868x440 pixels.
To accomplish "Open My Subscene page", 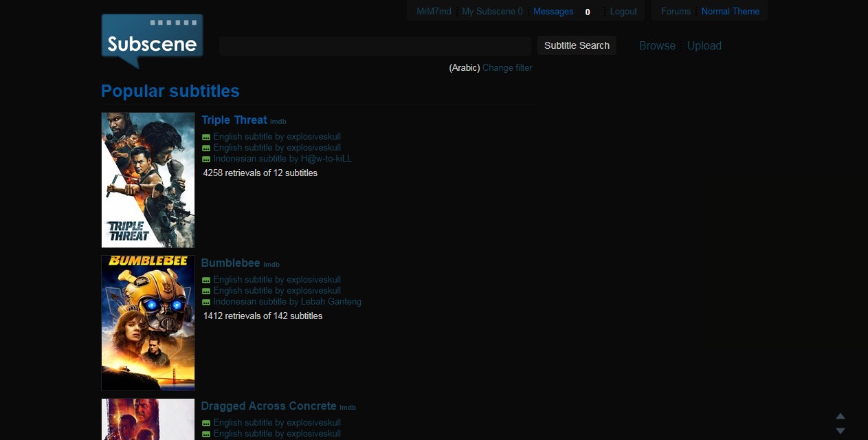I will click(x=492, y=11).
